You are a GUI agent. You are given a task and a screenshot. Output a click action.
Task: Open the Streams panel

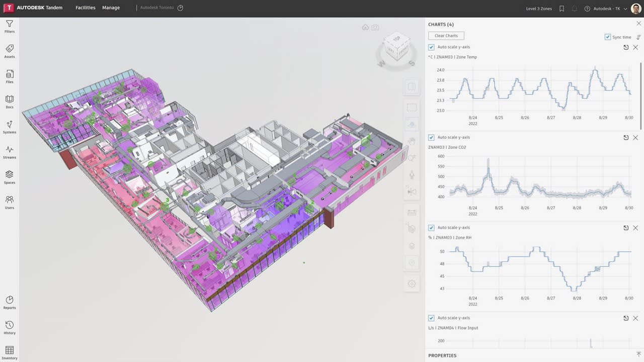pyautogui.click(x=9, y=153)
